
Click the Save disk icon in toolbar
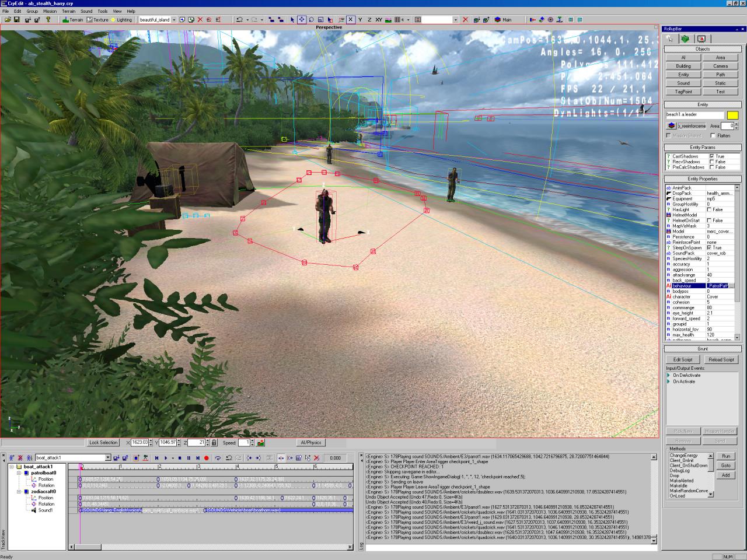(17, 20)
